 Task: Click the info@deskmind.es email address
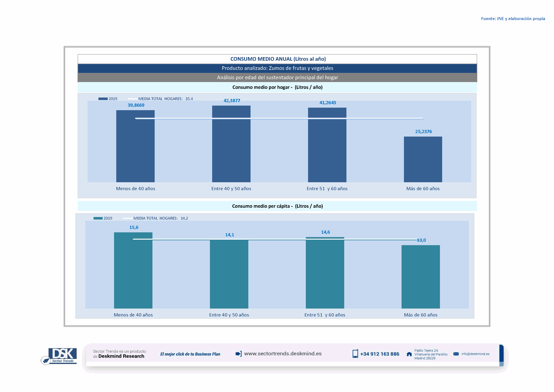(x=475, y=354)
